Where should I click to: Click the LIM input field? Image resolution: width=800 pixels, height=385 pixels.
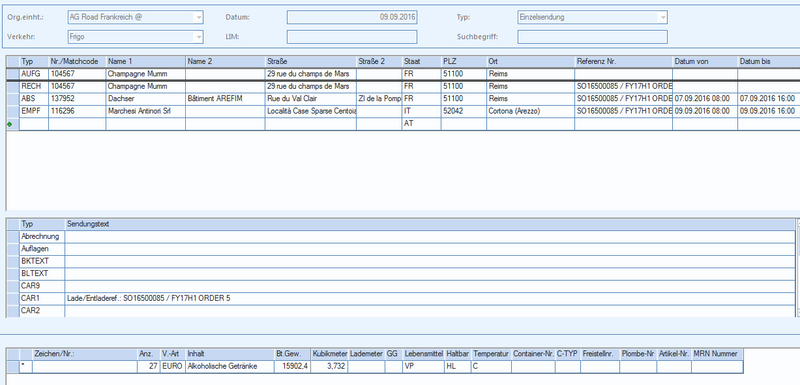pyautogui.click(x=352, y=37)
